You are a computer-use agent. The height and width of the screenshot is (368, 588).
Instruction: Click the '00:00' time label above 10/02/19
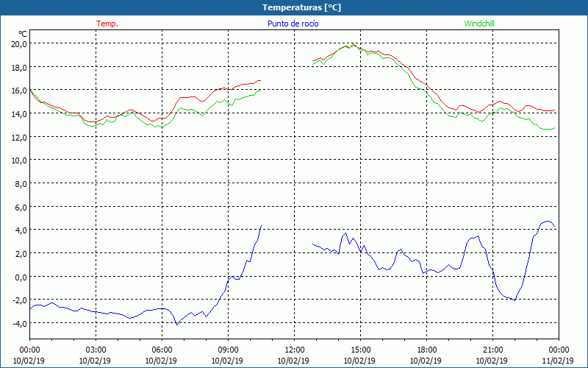point(29,350)
